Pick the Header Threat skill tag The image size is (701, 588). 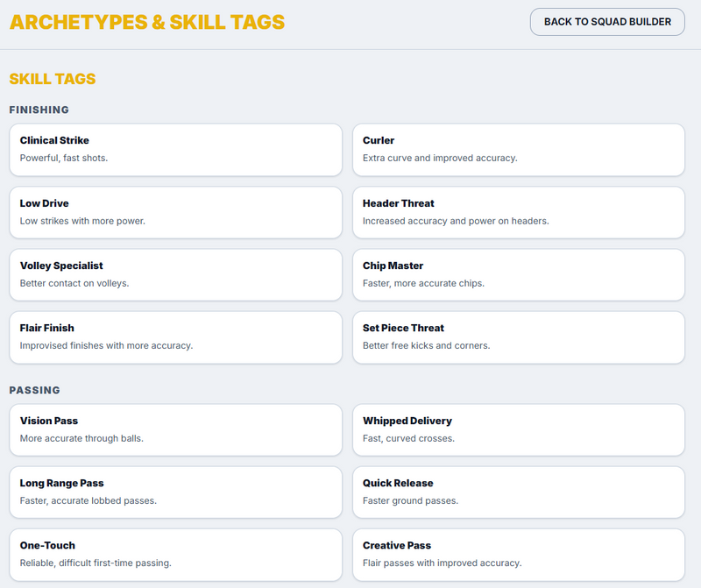(x=519, y=212)
